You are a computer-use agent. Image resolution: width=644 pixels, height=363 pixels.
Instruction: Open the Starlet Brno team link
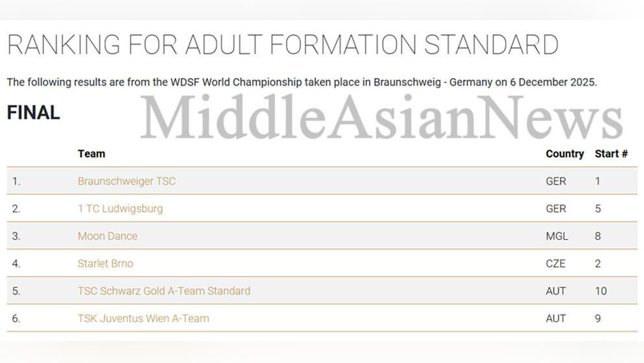pos(106,264)
